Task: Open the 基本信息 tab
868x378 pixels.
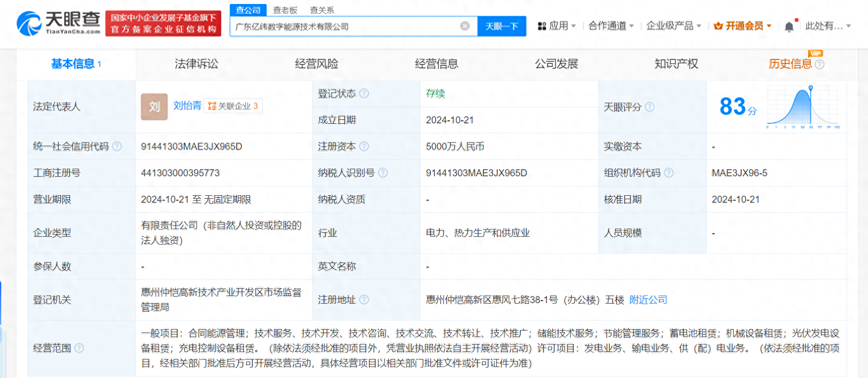Action: (x=76, y=64)
